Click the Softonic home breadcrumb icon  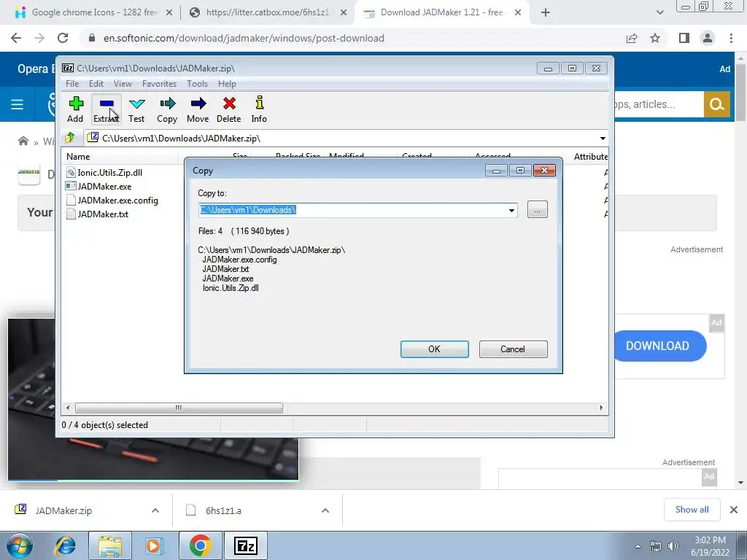[23, 141]
